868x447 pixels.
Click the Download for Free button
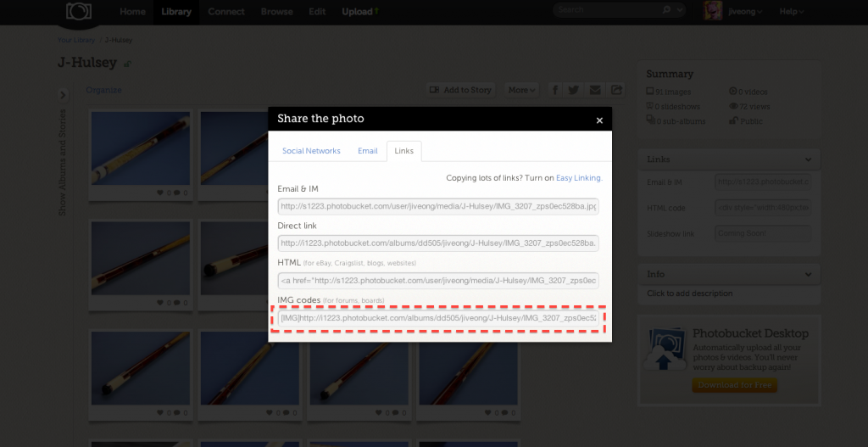[x=734, y=385]
